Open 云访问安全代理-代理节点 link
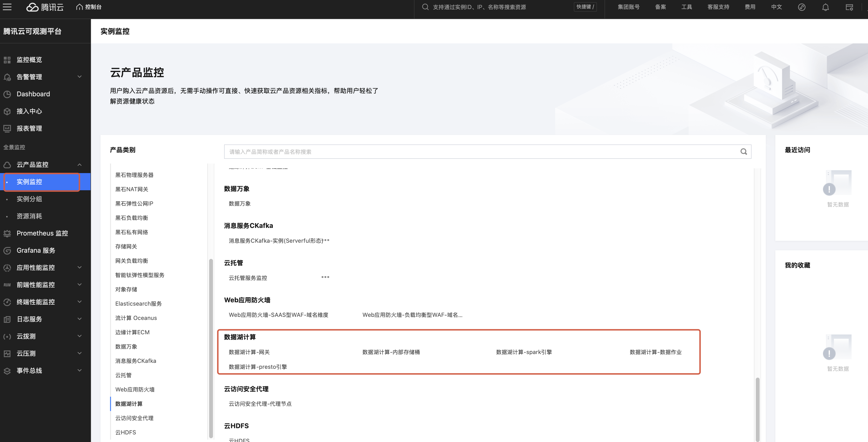 tap(260, 404)
